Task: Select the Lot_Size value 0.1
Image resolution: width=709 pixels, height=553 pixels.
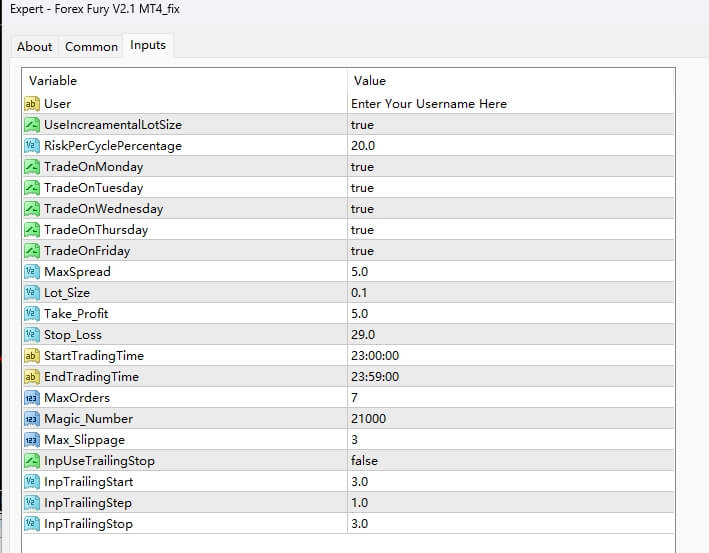Action: [359, 293]
